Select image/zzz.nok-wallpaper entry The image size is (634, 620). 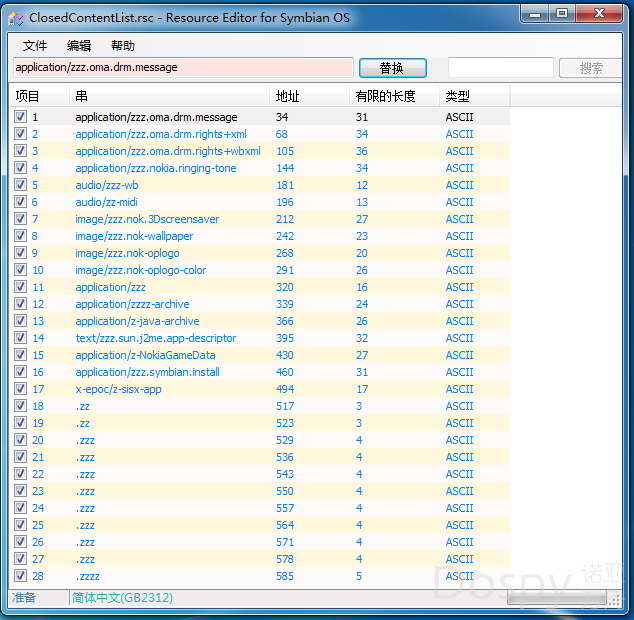click(x=134, y=236)
